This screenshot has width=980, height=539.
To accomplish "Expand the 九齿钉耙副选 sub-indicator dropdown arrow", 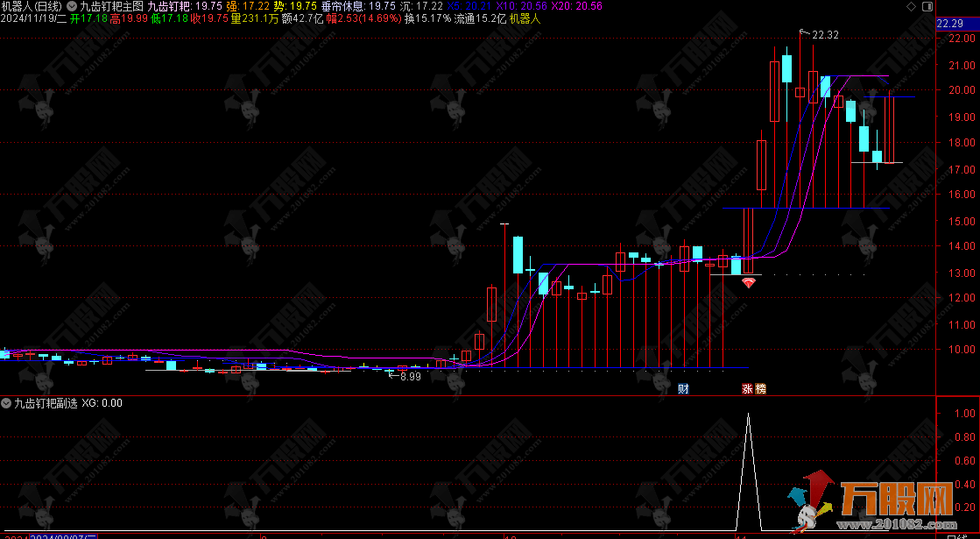I will tap(6, 403).
